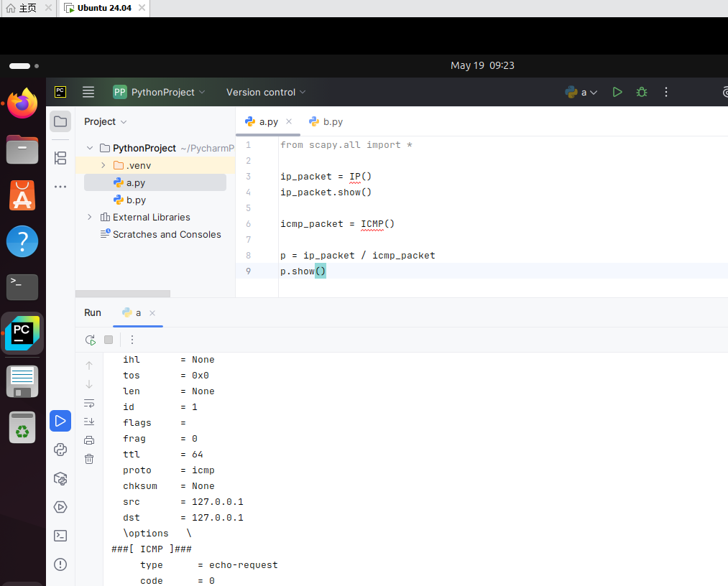Open the PythonProject dropdown
Viewport: 728px width, 586px height.
[x=160, y=92]
